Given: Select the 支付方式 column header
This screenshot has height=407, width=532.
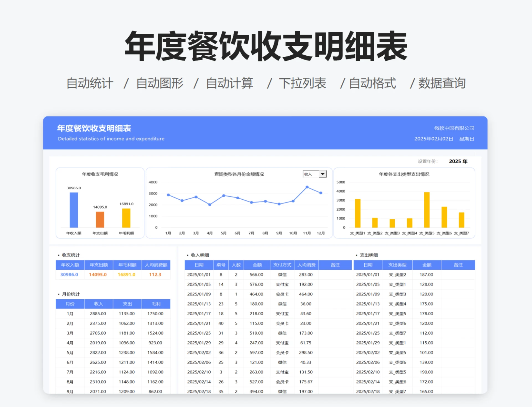Looking at the screenshot, I should pos(282,265).
